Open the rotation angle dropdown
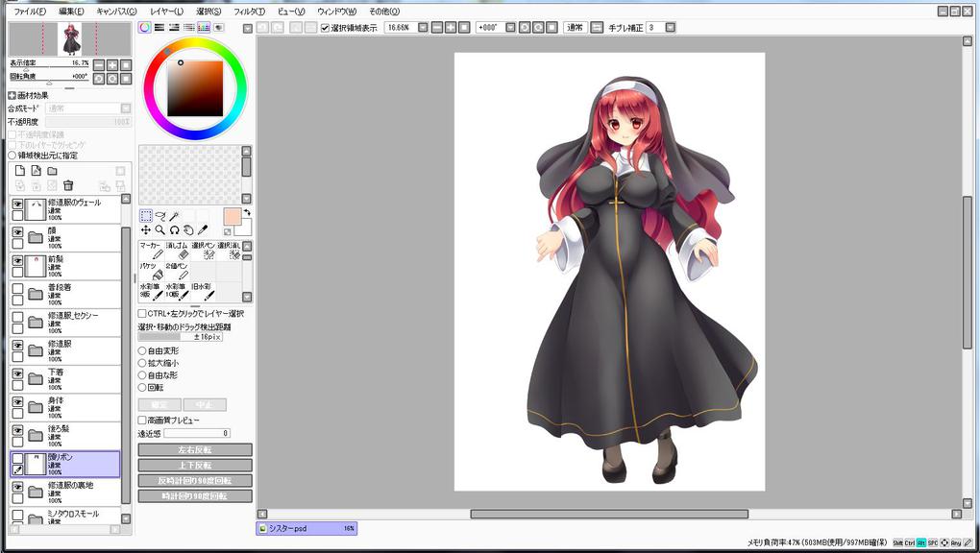The height and width of the screenshot is (553, 980). (x=510, y=28)
